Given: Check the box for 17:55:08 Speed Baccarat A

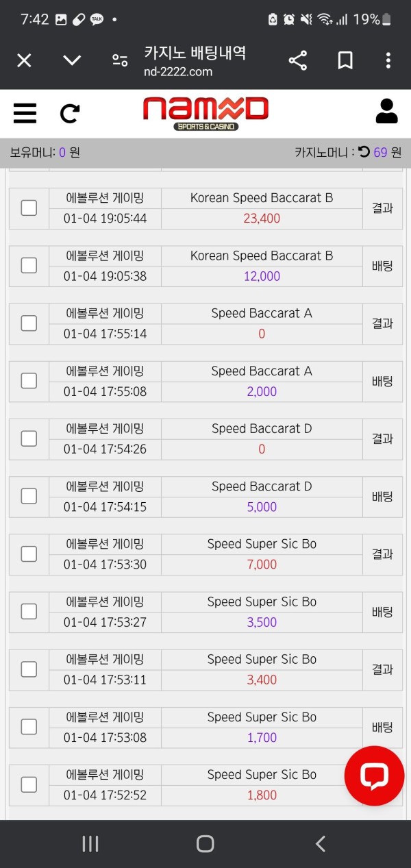Looking at the screenshot, I should click(29, 380).
